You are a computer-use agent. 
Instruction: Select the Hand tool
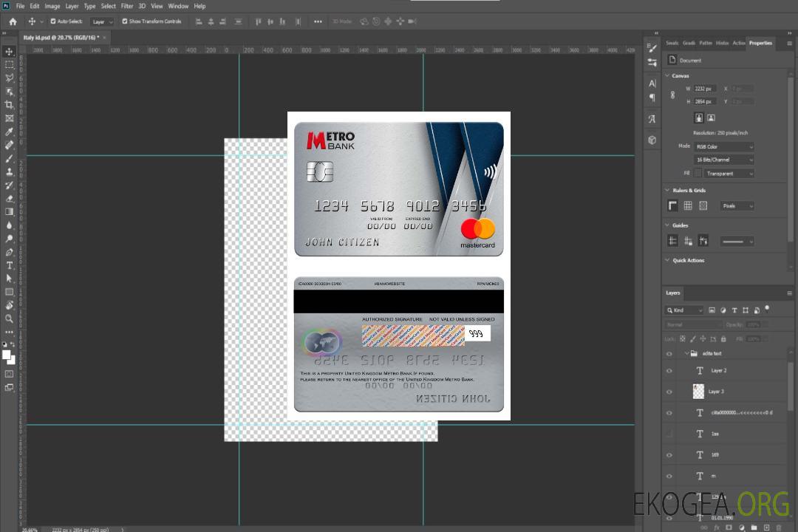[x=9, y=305]
